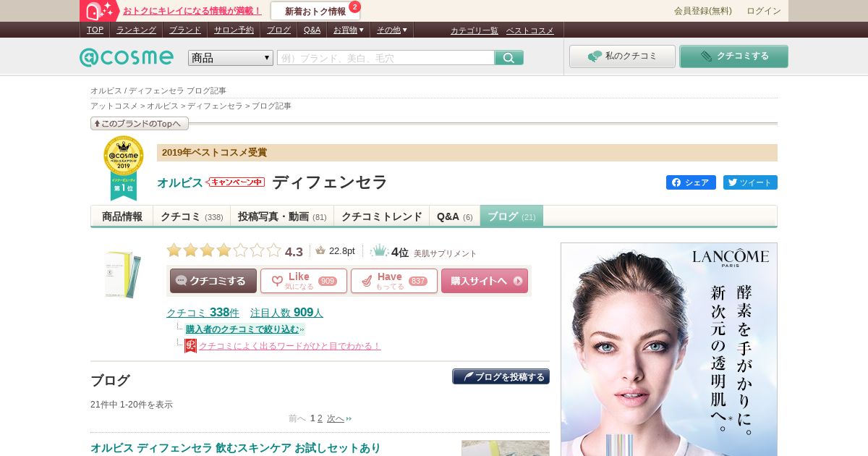This screenshot has height=456, width=868.
Task: Click the このブランドのTopへ button
Action: (140, 124)
